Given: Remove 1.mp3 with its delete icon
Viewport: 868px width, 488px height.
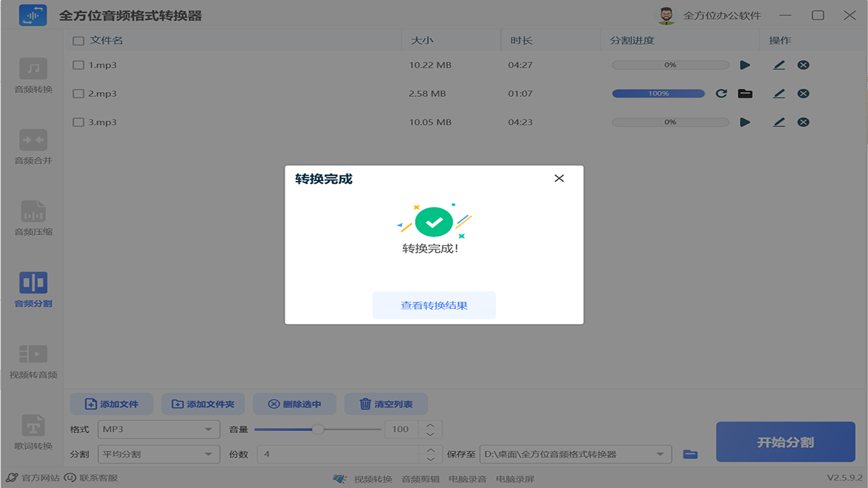Looking at the screenshot, I should click(x=804, y=64).
